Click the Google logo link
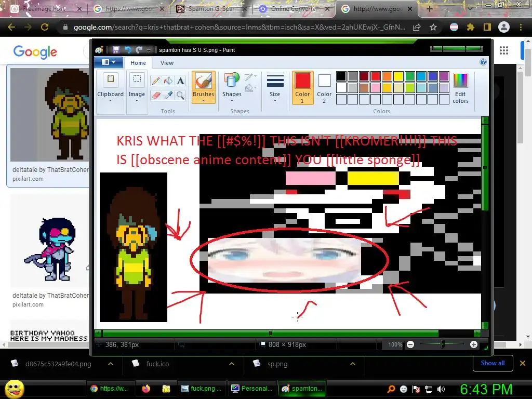 [x=35, y=52]
